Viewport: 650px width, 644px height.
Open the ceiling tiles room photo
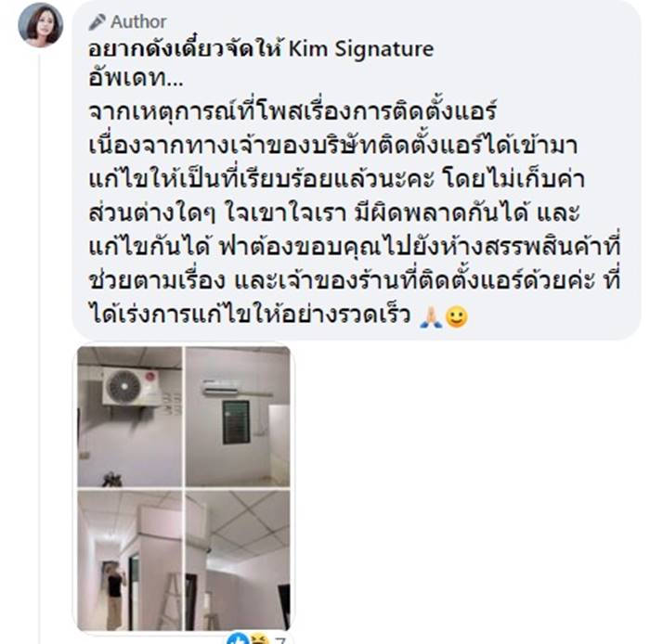[x=238, y=560]
